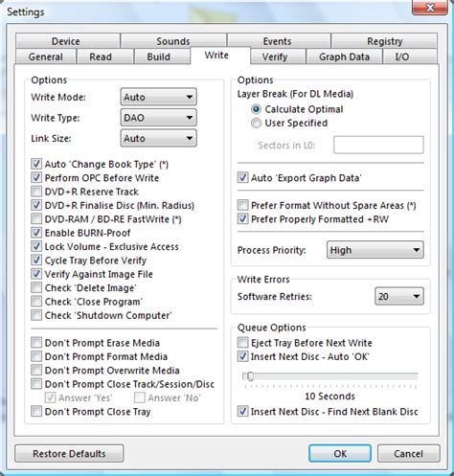This screenshot has height=476, width=454.
Task: Uncheck Prefer Properly Formatted +RW
Action: pyautogui.click(x=242, y=219)
